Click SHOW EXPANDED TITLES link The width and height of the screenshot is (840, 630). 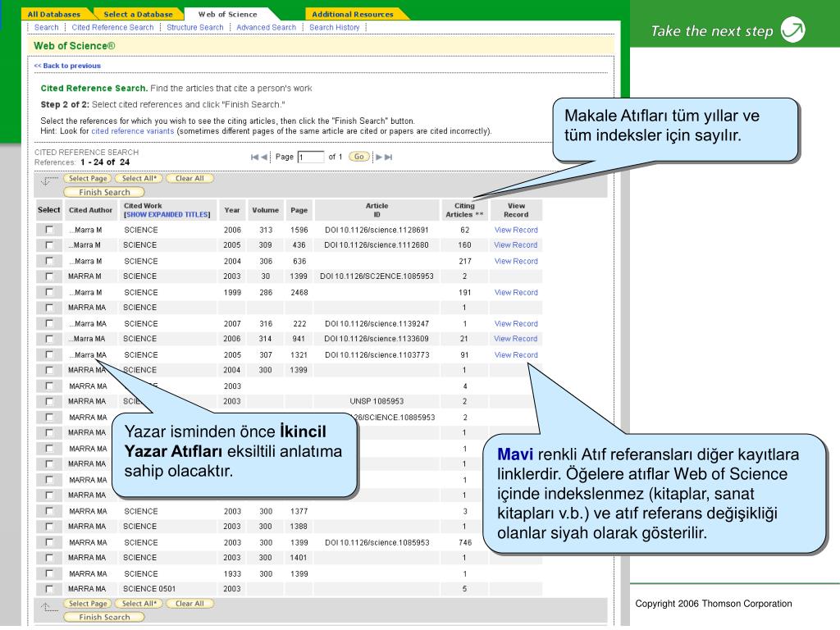coord(167,215)
